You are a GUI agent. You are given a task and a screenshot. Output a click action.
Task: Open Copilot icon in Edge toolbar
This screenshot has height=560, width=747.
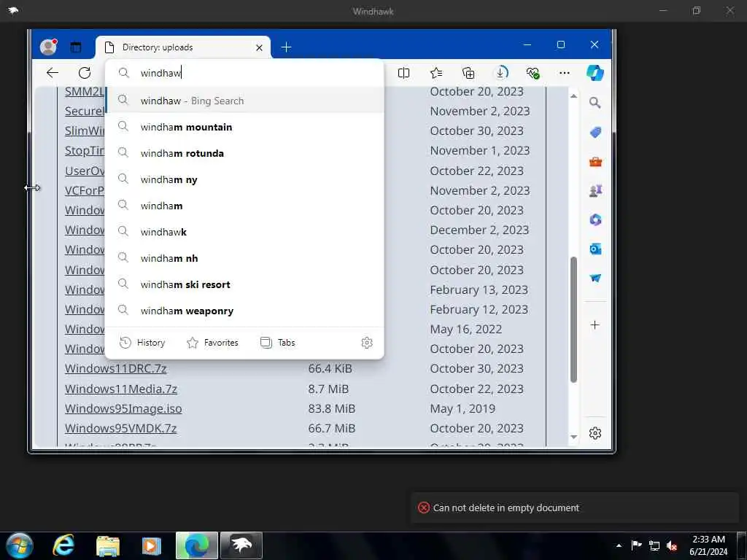(x=595, y=73)
